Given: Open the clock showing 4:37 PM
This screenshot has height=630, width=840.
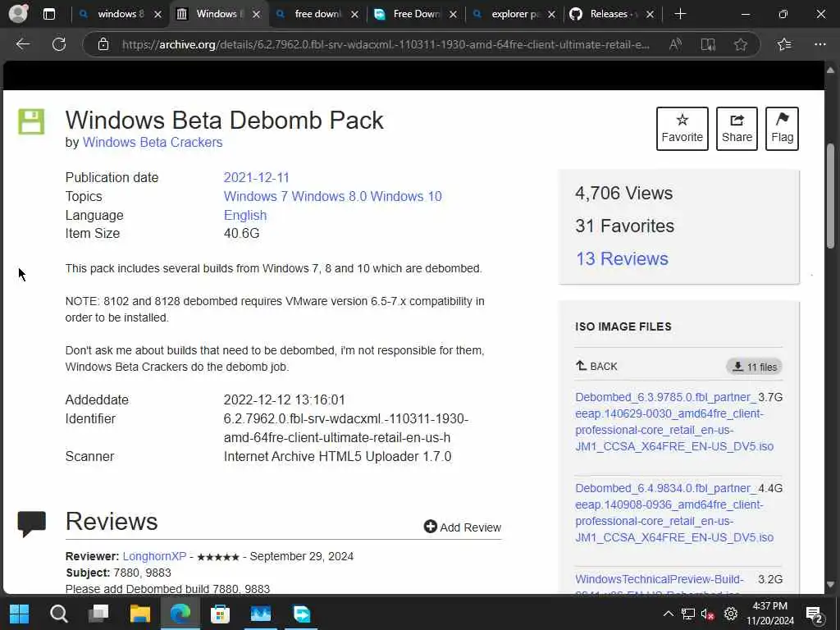Looking at the screenshot, I should coord(770,614).
